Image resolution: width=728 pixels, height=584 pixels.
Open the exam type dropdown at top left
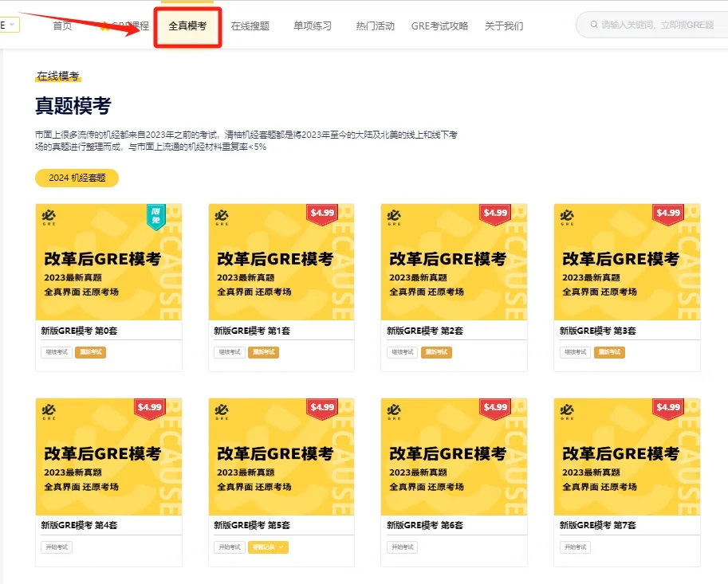click(9, 25)
